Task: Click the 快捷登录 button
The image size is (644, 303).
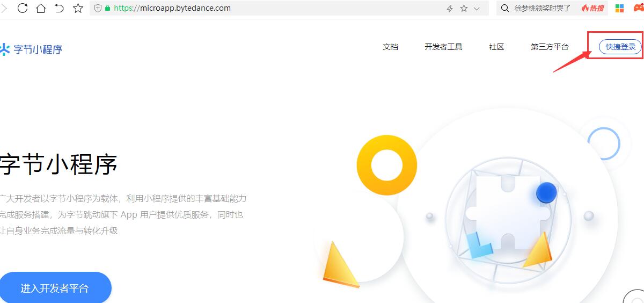Action: coord(620,47)
